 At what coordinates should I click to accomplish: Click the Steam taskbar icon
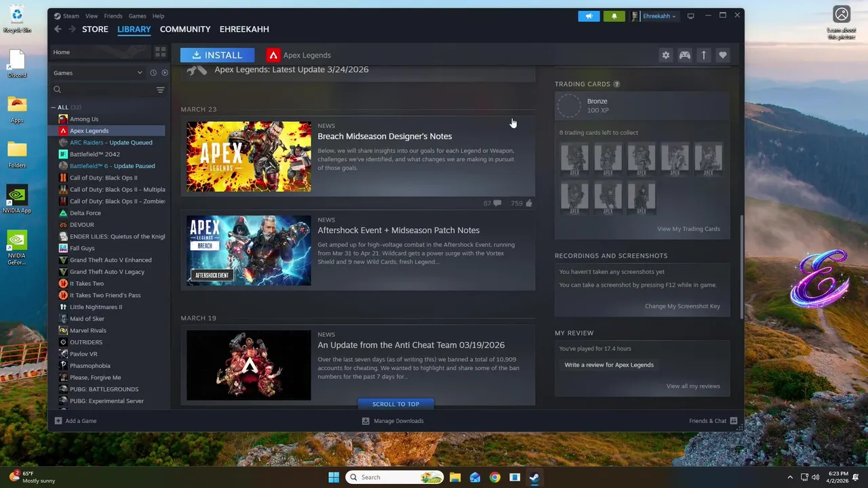click(534, 477)
